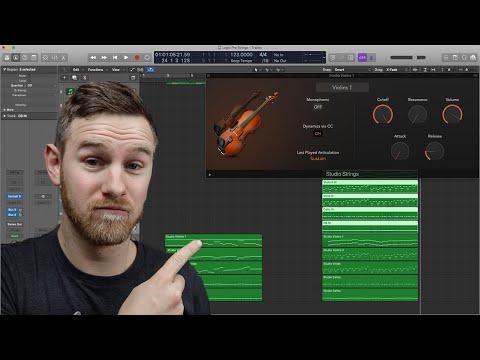Click Bus 3 send slot
The height and width of the screenshot is (360, 480).
pyautogui.click(x=12, y=210)
